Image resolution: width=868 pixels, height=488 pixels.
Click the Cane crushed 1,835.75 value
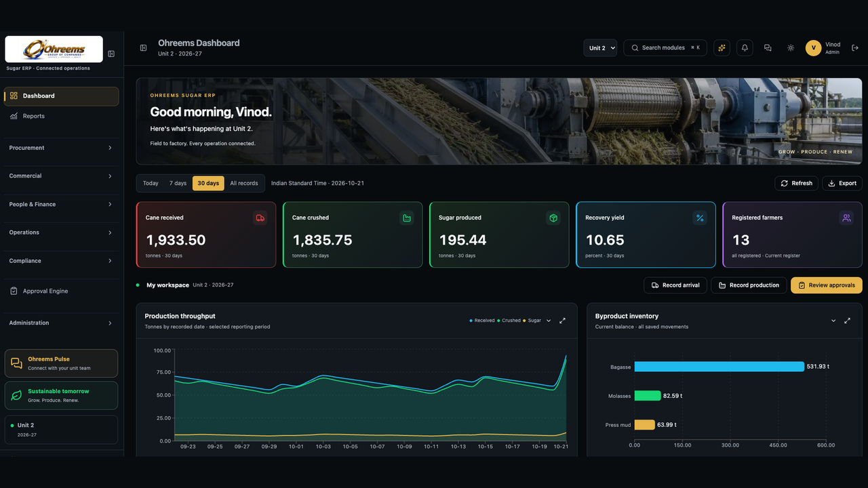[x=322, y=240]
